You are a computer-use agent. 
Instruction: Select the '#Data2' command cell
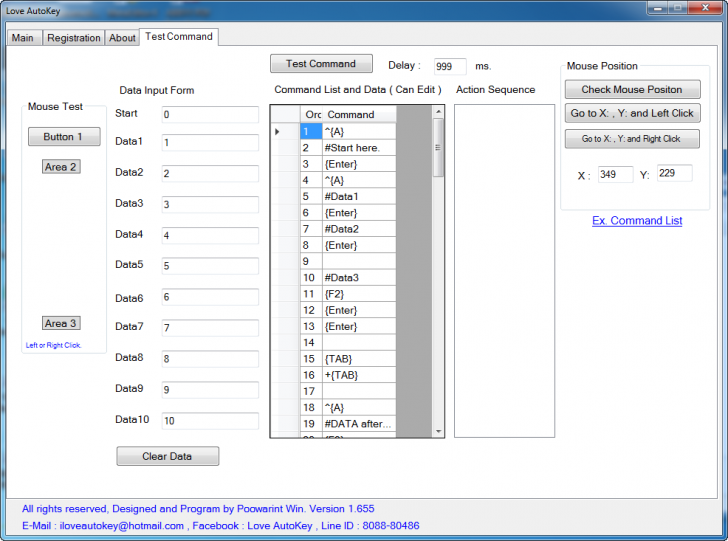coord(359,229)
